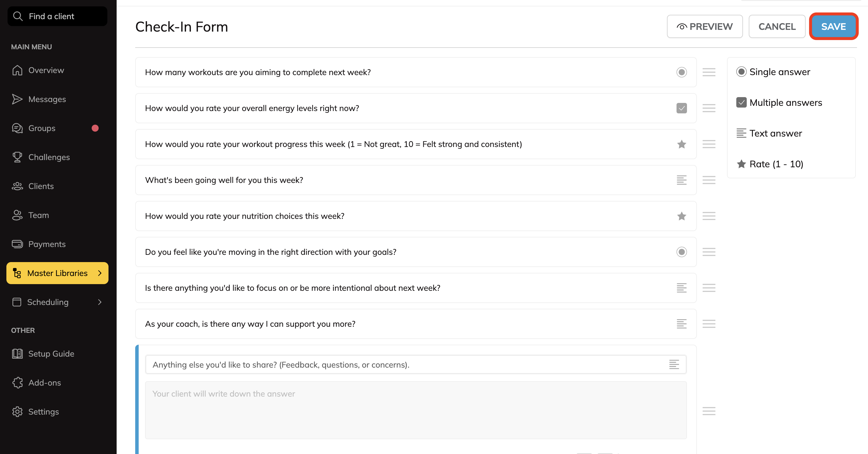Expand the Master Libraries menu
This screenshot has width=868, height=454.
pos(57,273)
